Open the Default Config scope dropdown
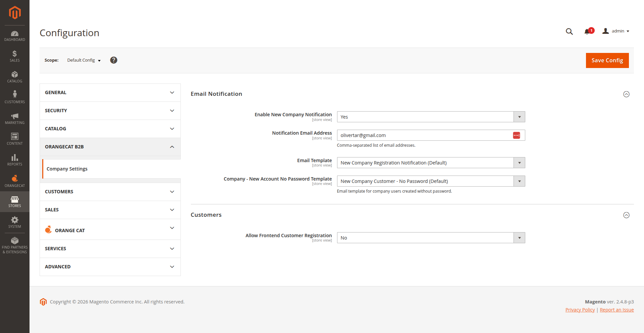The width and height of the screenshot is (644, 333). tap(84, 60)
